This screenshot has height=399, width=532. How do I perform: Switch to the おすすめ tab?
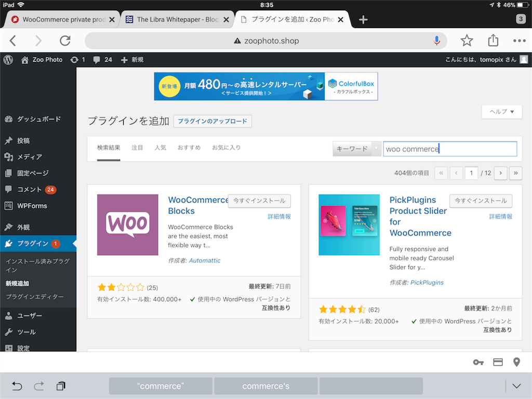pyautogui.click(x=189, y=148)
